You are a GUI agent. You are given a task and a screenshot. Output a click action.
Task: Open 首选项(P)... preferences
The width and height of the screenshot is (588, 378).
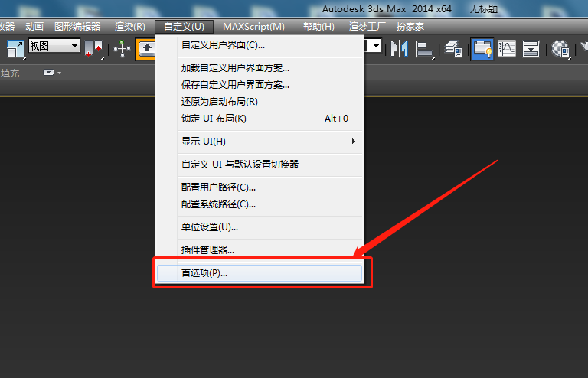click(260, 273)
